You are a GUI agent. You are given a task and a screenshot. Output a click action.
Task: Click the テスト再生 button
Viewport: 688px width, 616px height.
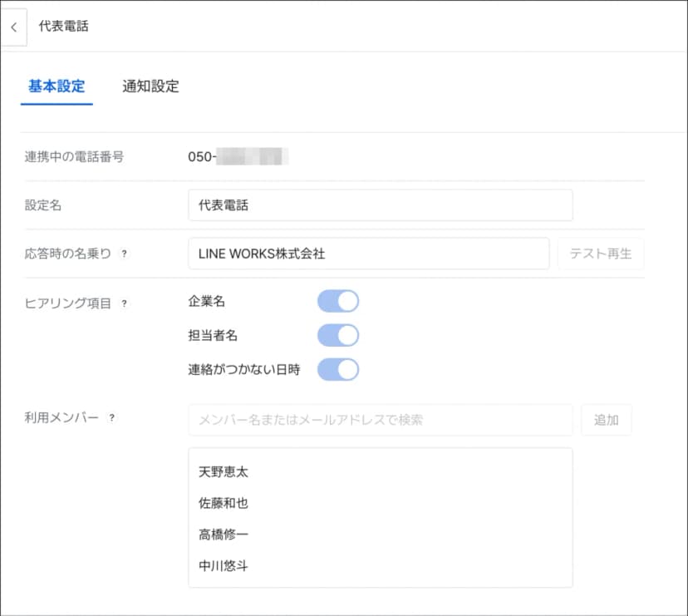(600, 254)
